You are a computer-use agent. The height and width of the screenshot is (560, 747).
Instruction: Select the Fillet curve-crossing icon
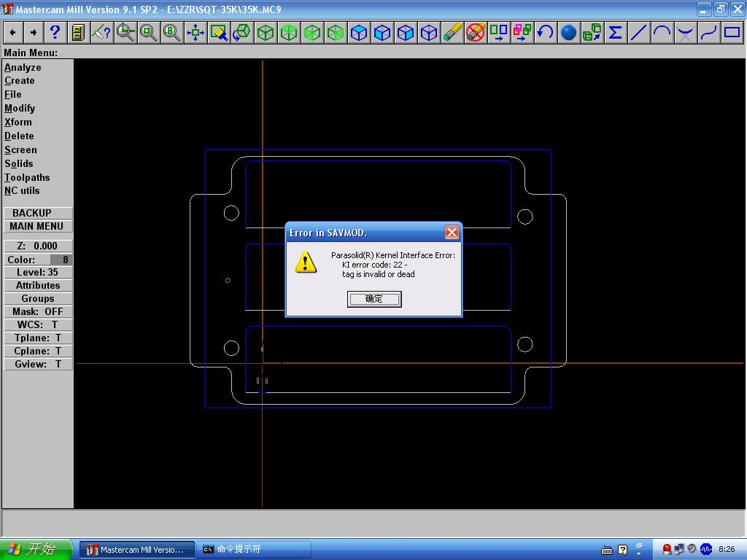coord(686,33)
